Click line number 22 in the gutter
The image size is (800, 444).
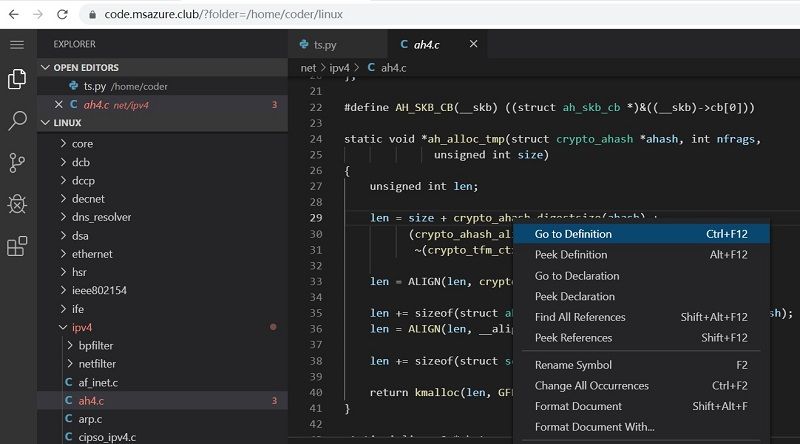[x=316, y=107]
